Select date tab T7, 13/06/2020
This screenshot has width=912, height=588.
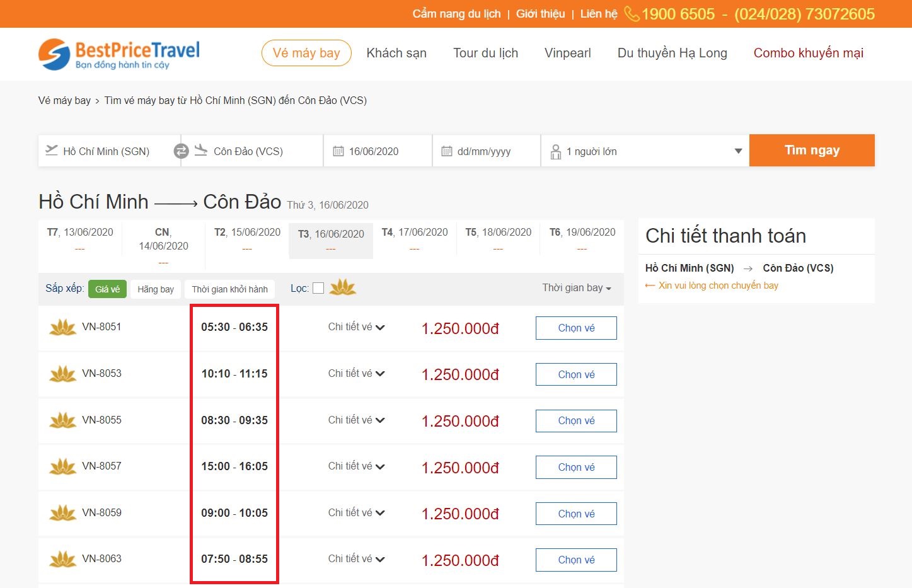[80, 239]
